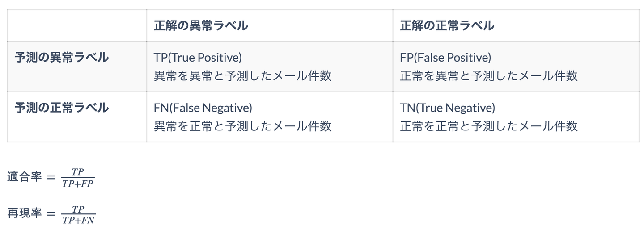Select the 予測の正常ラベル row header
The height and width of the screenshot is (234, 644).
62,108
